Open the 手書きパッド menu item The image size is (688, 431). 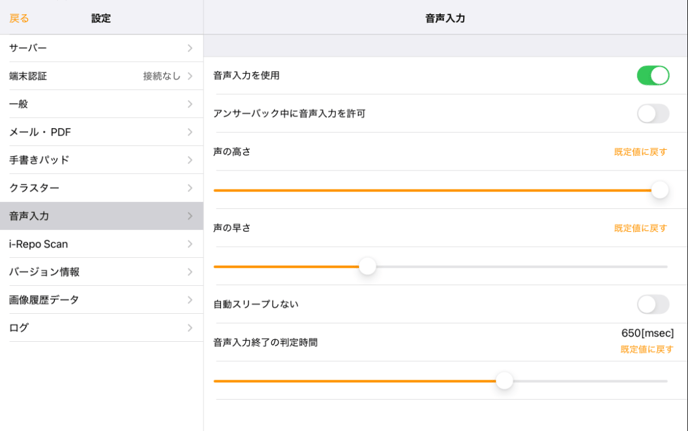[x=101, y=160]
